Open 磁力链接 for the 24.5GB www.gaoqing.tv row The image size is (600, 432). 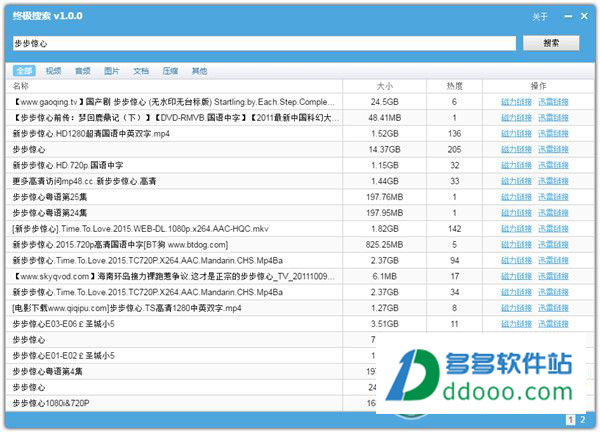(x=517, y=102)
